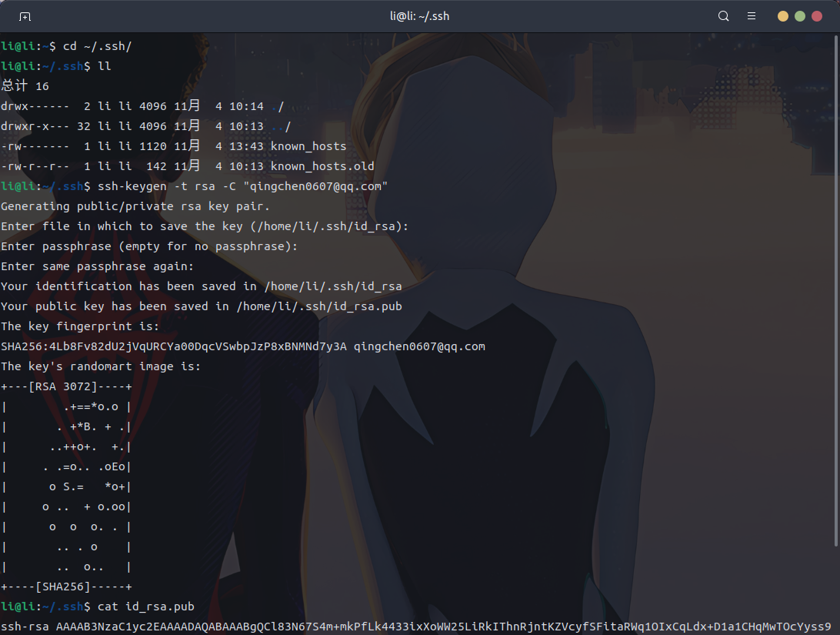840x635 pixels.
Task: Click the "Enter file in which to save" line
Action: pos(205,226)
